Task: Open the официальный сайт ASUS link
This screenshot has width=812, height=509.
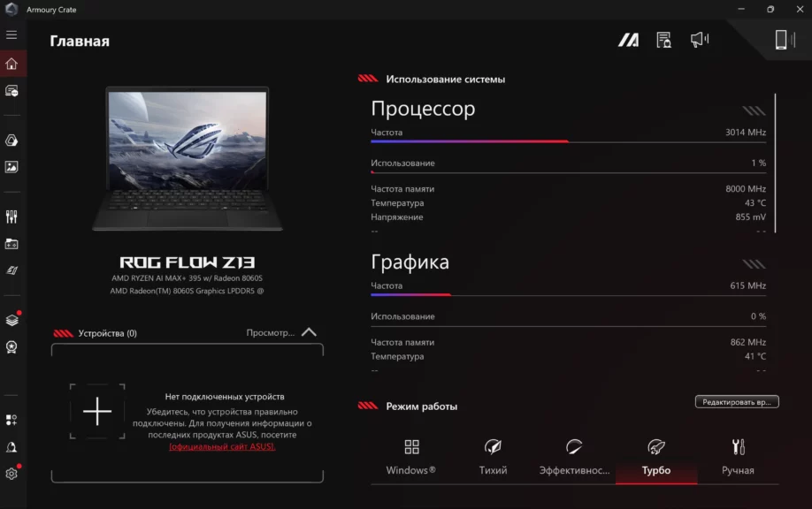Action: pos(222,446)
